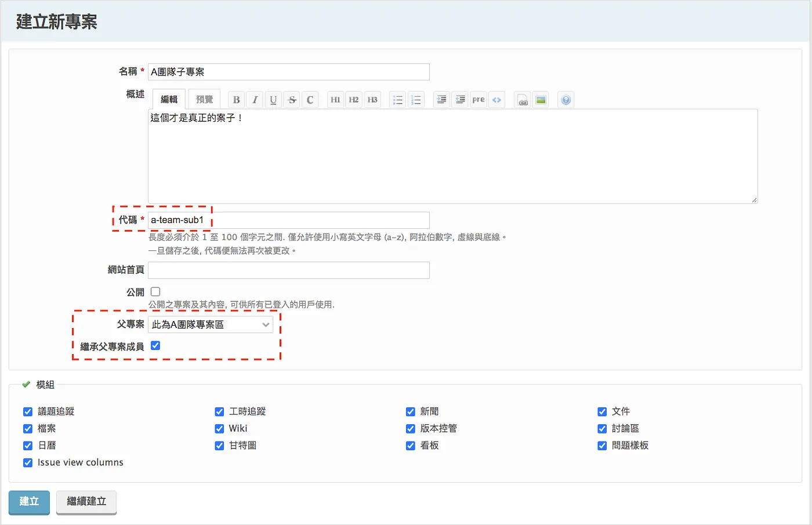Toggle the 文件 module checkbox

(x=602, y=411)
